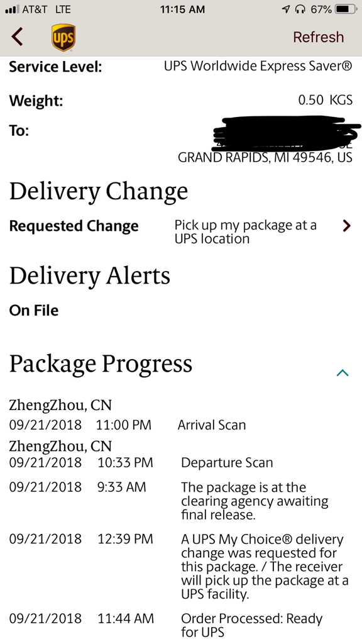Image resolution: width=362 pixels, height=644 pixels.
Task: Open the Requested Change chevron arrow
Action: (x=347, y=226)
